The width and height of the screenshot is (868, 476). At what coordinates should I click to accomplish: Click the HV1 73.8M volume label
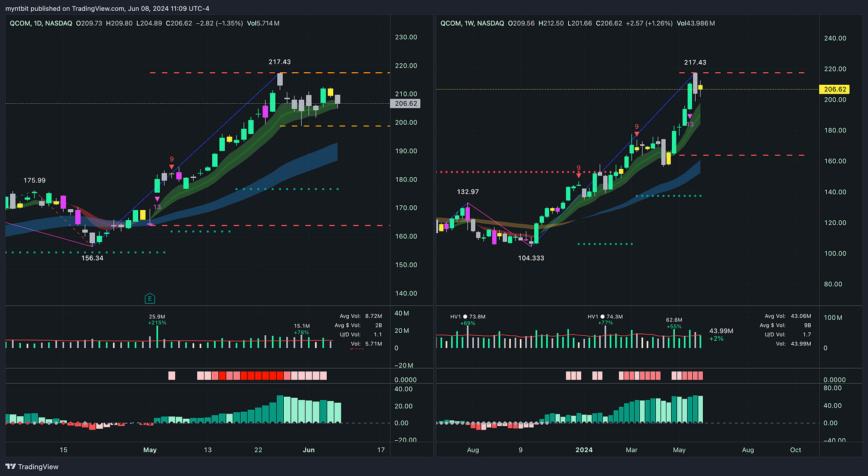click(x=469, y=319)
